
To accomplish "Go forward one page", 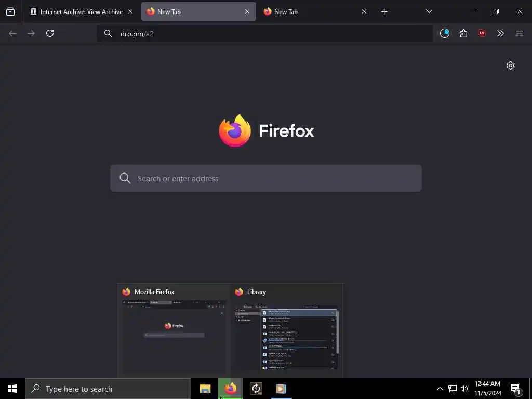I will [31, 33].
